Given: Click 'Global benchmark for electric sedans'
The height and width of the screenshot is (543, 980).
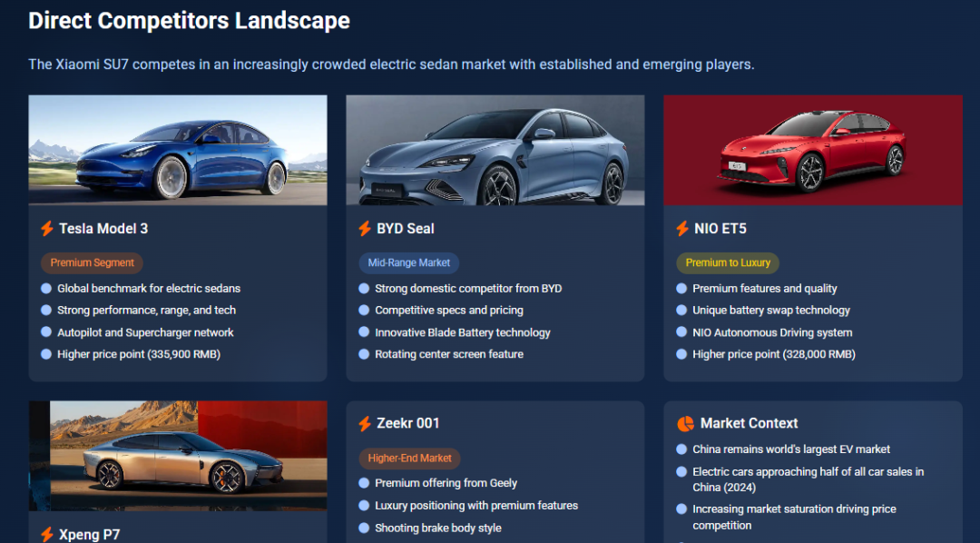Looking at the screenshot, I should pos(149,289).
